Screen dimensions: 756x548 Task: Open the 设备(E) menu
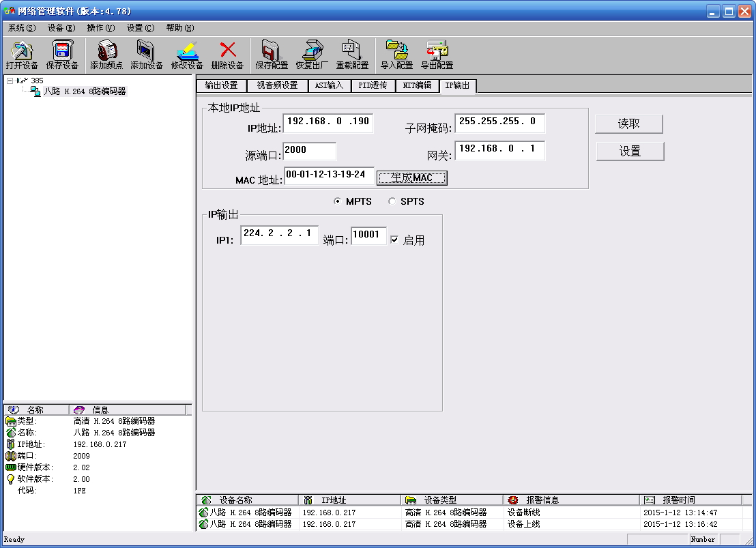61,28
